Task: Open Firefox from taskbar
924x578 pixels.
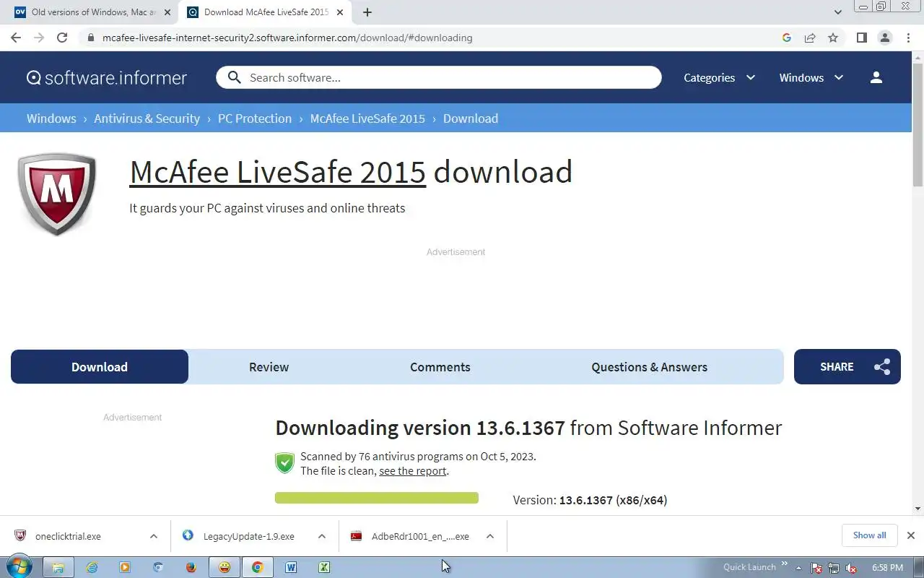Action: (x=191, y=567)
